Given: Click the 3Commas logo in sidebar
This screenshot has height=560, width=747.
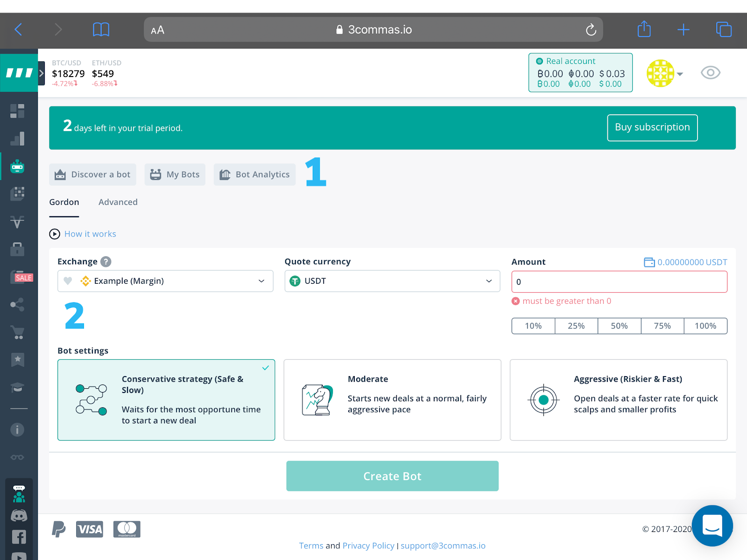Looking at the screenshot, I should click(x=19, y=73).
